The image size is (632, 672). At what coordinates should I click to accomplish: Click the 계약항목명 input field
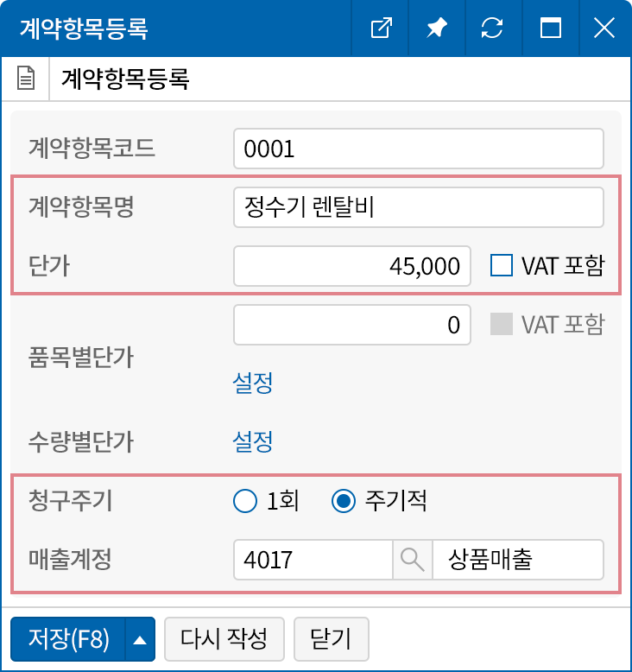point(418,207)
